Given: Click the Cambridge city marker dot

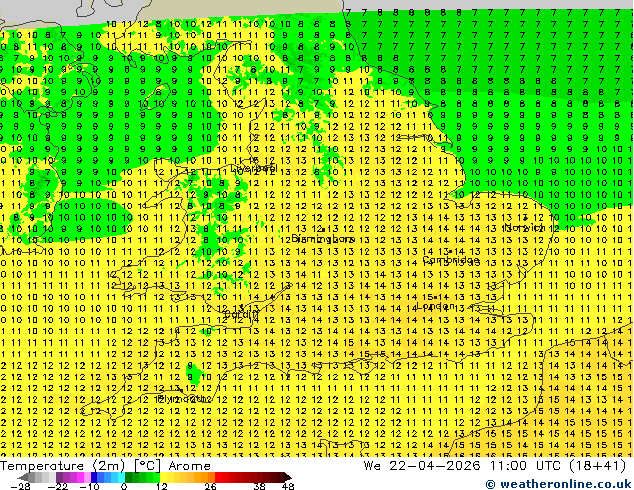Looking at the screenshot, I should 451,251.
